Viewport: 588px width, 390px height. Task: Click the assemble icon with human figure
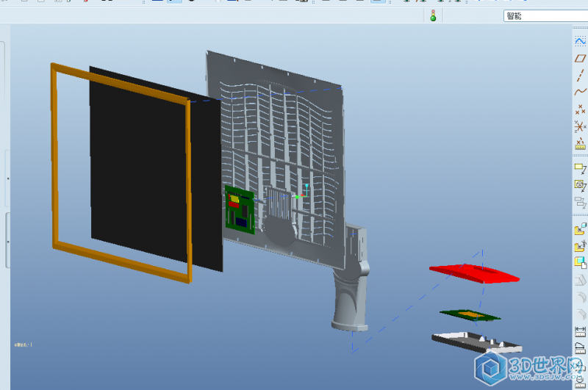[580, 245]
